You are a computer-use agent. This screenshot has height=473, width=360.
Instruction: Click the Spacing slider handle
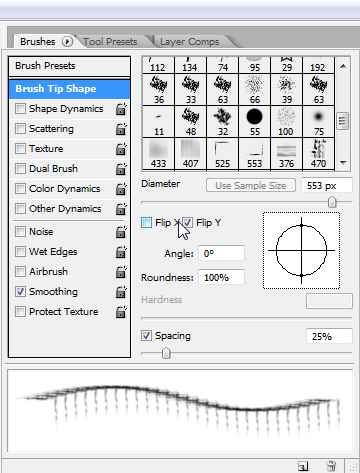click(166, 353)
